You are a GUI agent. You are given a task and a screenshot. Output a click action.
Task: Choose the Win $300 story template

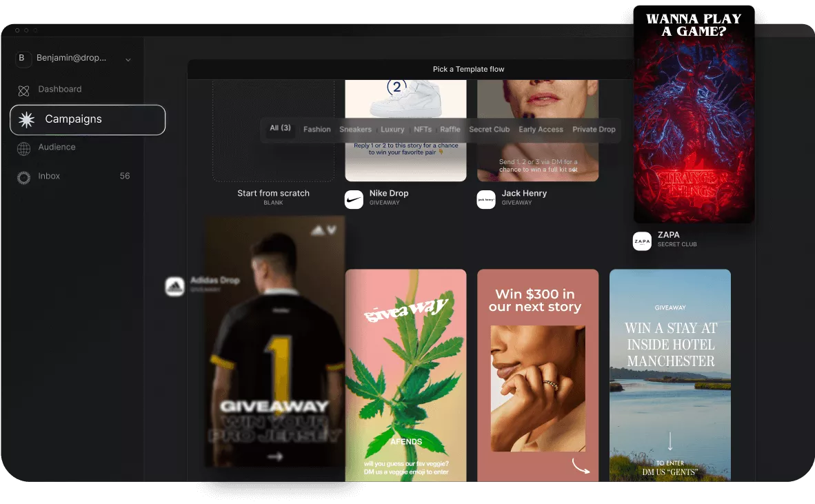[x=537, y=375]
